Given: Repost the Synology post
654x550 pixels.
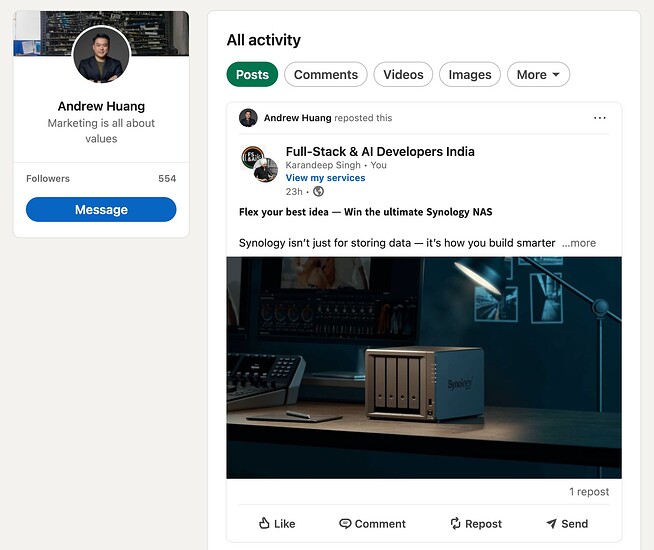Looking at the screenshot, I should [x=476, y=524].
